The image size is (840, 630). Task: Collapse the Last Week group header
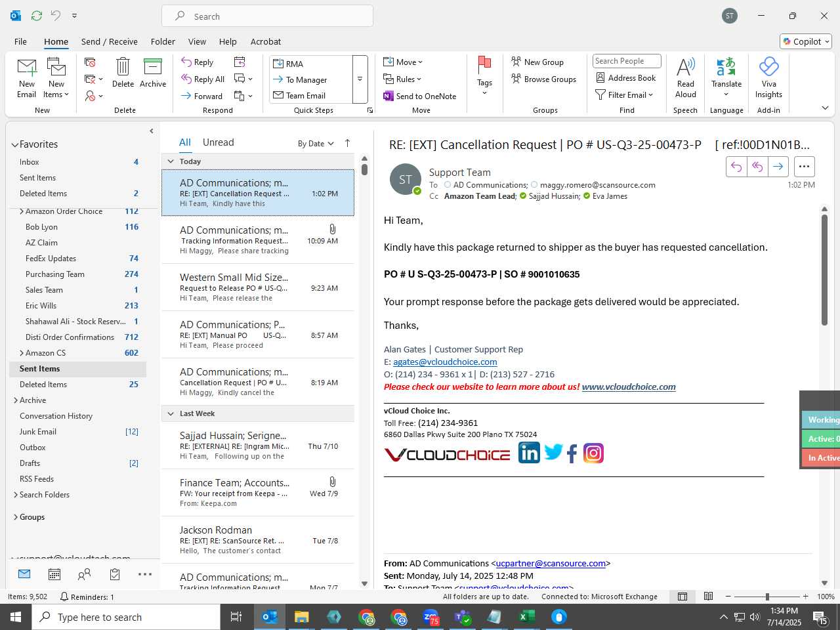171,413
